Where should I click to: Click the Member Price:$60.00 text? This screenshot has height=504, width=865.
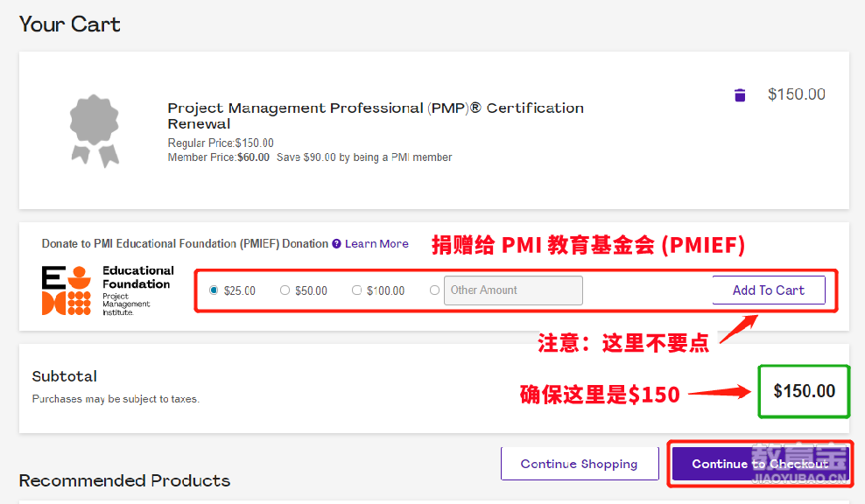pos(219,157)
